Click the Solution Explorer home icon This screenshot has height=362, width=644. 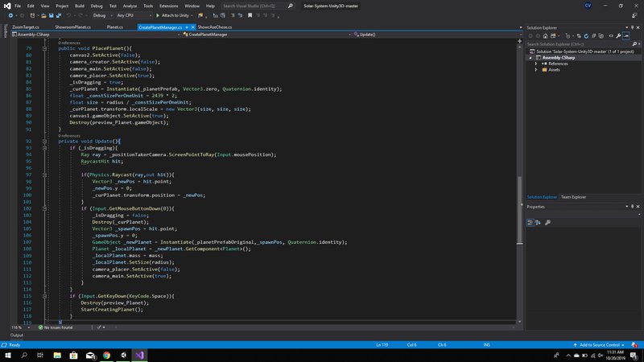(x=546, y=36)
